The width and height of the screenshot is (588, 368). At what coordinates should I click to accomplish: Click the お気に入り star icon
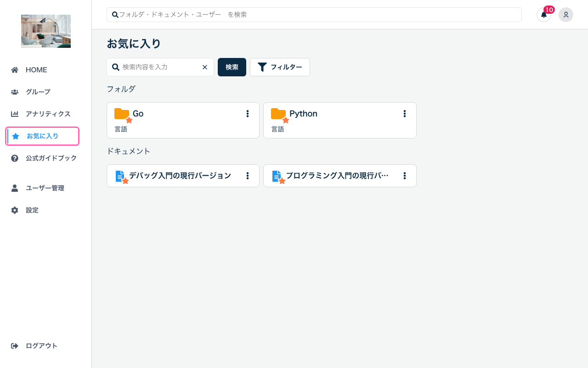click(x=16, y=136)
